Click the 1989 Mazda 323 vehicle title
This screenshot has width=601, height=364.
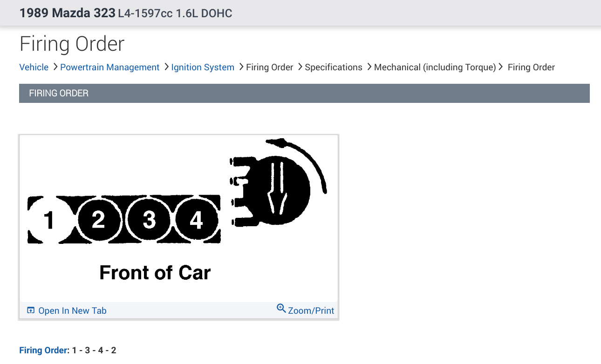(68, 13)
